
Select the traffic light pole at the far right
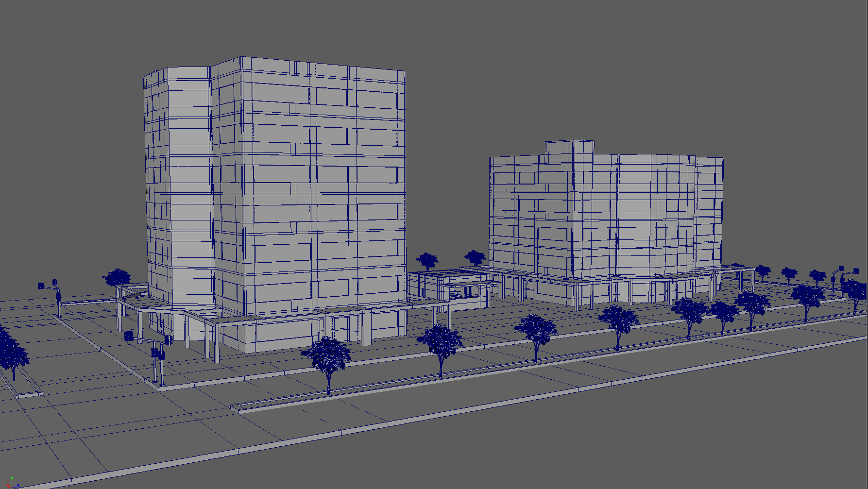[x=844, y=281]
